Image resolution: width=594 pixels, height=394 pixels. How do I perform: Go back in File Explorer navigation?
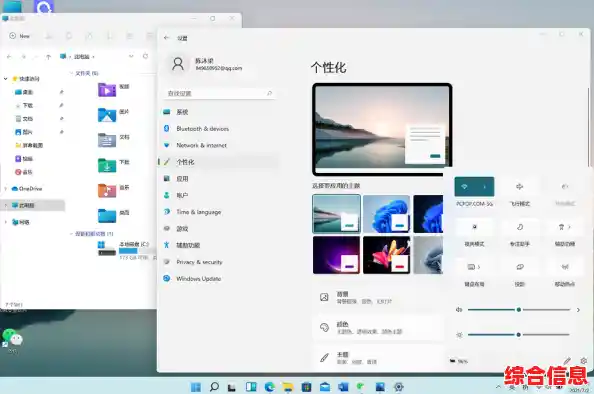pos(9,57)
